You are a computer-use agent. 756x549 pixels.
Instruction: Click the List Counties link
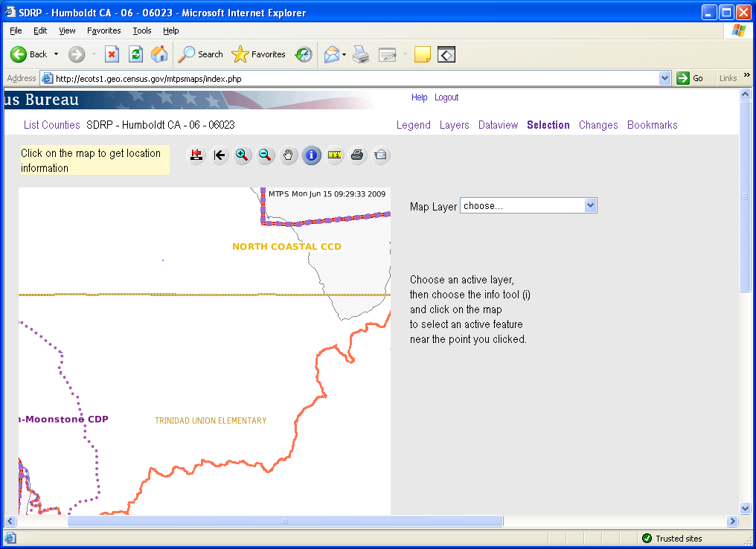point(51,125)
